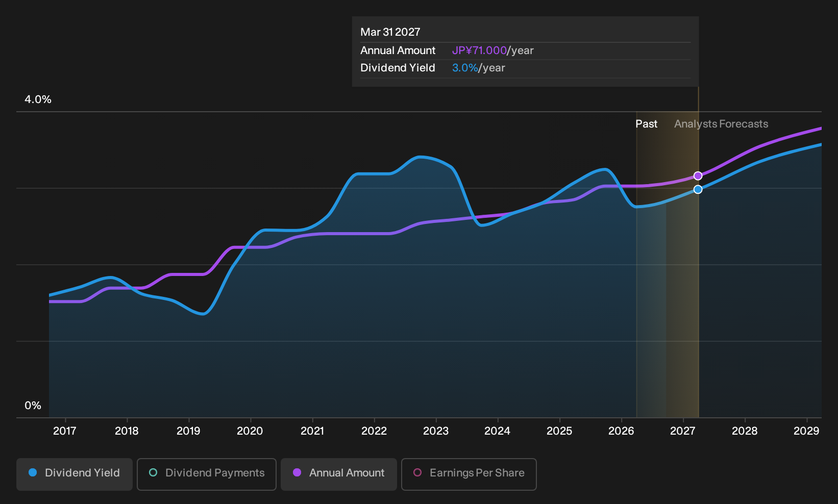Viewport: 838px width, 504px height.
Task: Click the teal Dividend Payments legend circle
Action: [x=153, y=472]
